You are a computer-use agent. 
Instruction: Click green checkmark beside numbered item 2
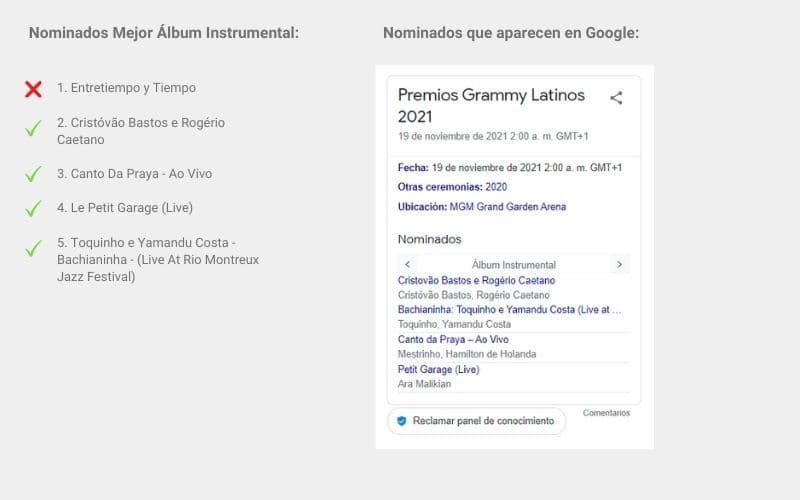click(33, 129)
